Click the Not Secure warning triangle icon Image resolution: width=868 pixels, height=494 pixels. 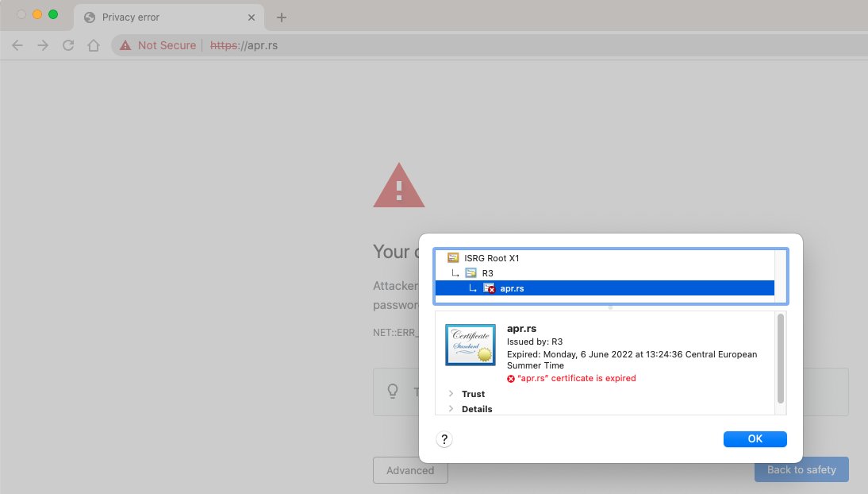[125, 45]
